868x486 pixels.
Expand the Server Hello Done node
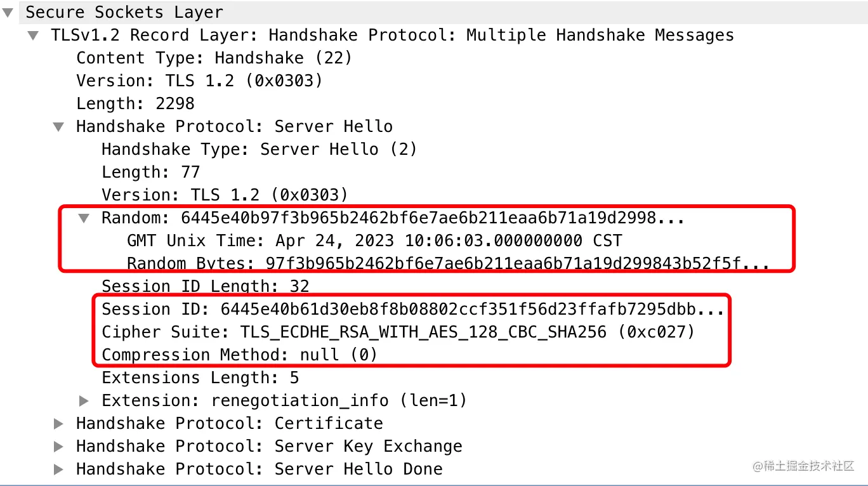[58, 469]
